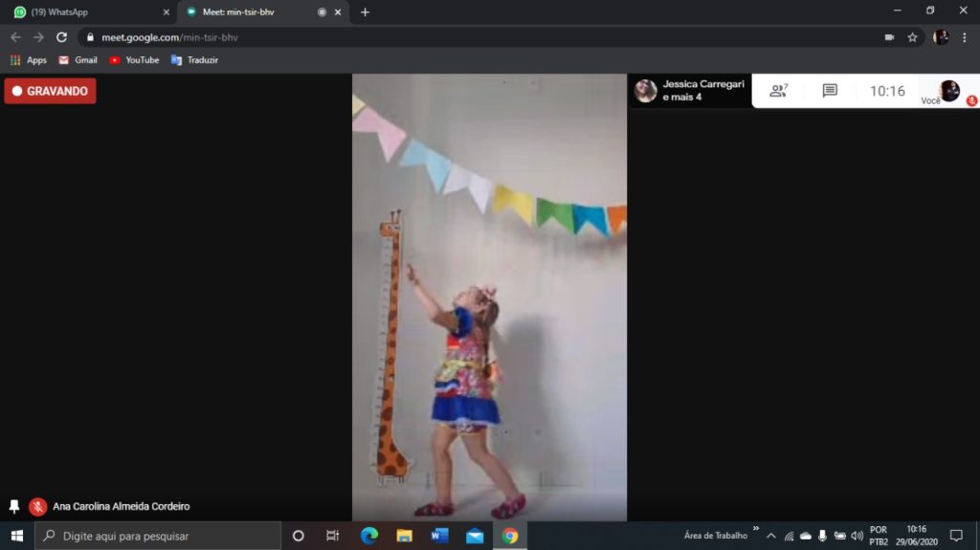Screen dimensions: 980x550
Task: Open the YouTube bookmark
Action: coord(134,60)
